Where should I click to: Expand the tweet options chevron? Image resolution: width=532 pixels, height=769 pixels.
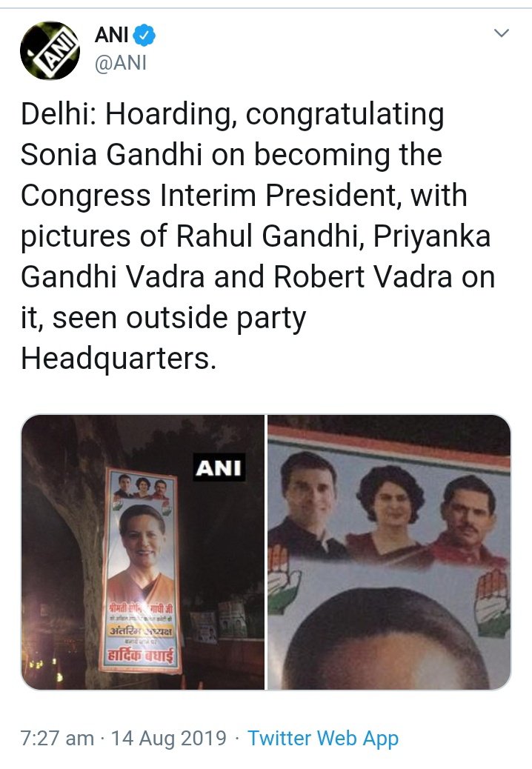(x=501, y=33)
